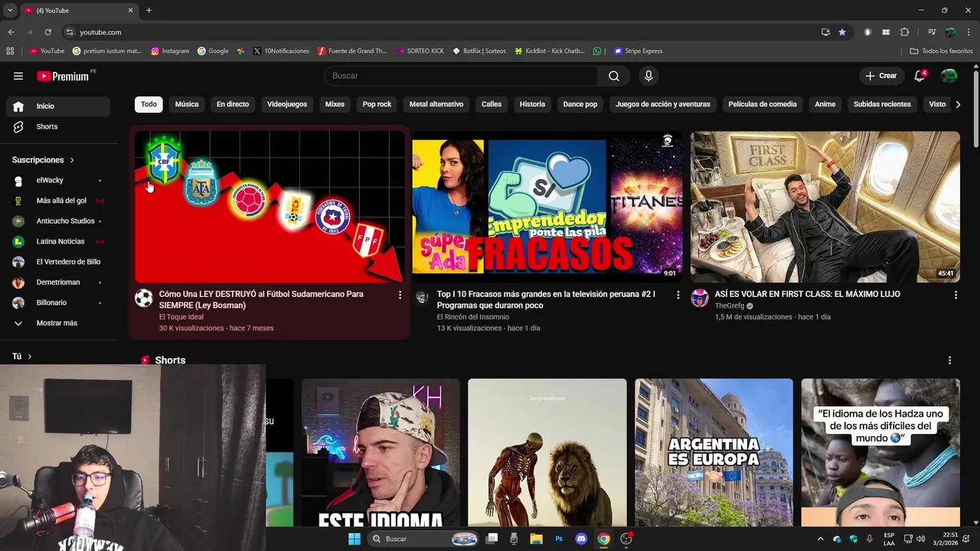Open options for Top 10 Fracasos video

point(678,295)
